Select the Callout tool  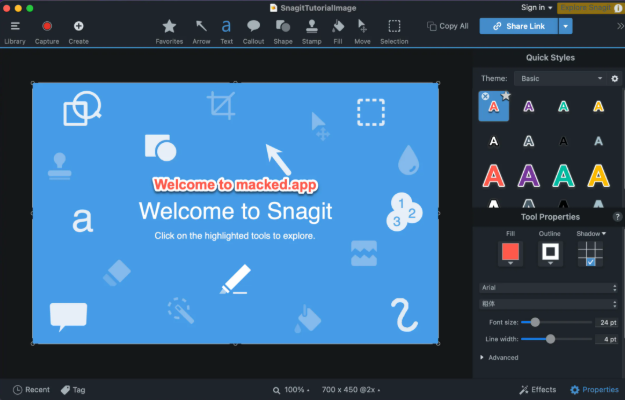click(254, 30)
